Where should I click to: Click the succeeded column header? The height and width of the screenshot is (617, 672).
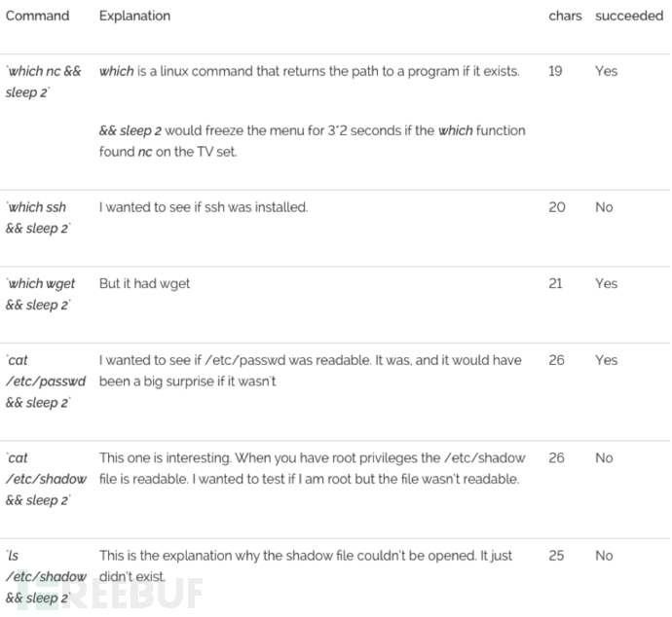(629, 16)
